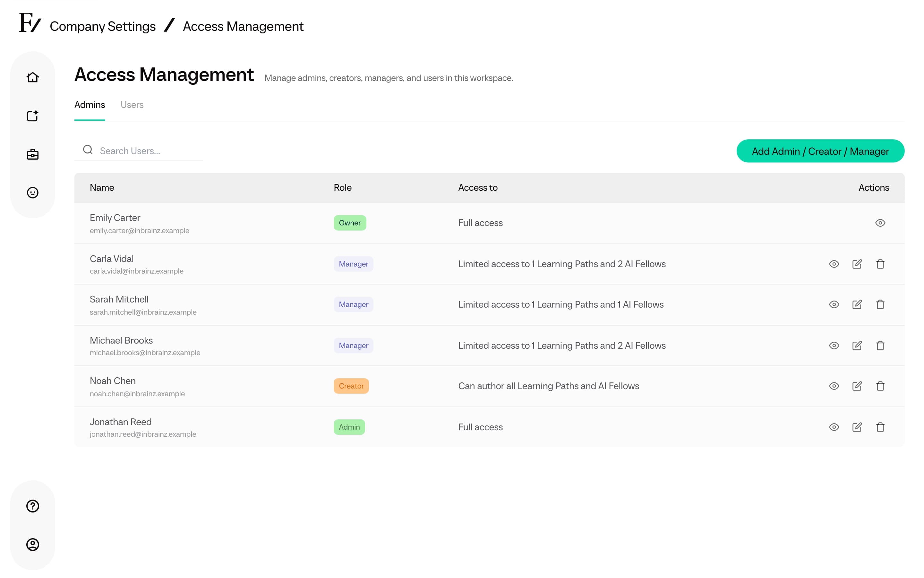View Jonathan Reed's details with eye icon

pos(834,427)
